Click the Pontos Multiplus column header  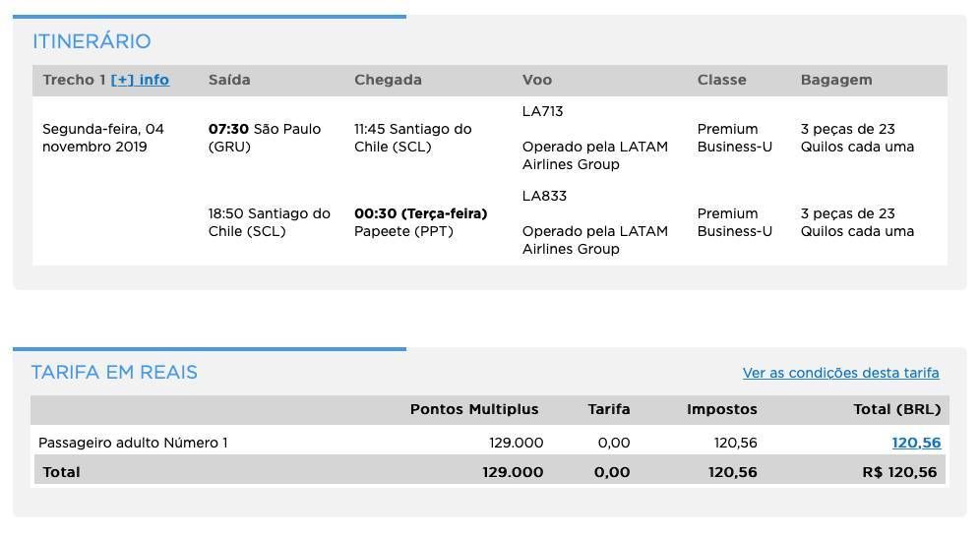point(474,409)
